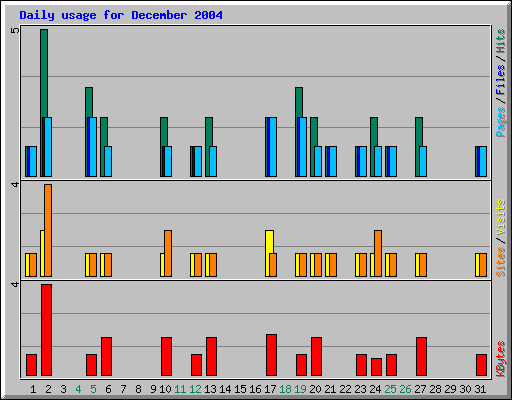512x400 pixels.
Task: Click the orange 'Sites' legend label
Action: [x=500, y=262]
